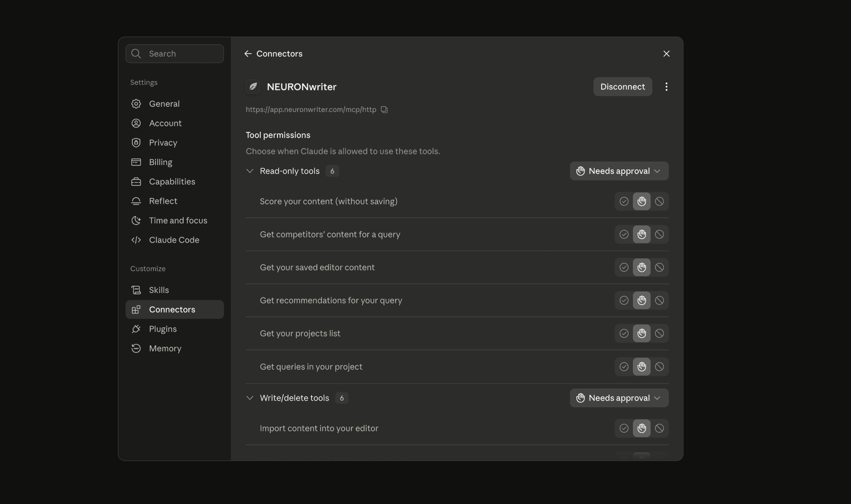The width and height of the screenshot is (851, 504).
Task: Set Get saved editor content to needs approval
Action: click(642, 267)
